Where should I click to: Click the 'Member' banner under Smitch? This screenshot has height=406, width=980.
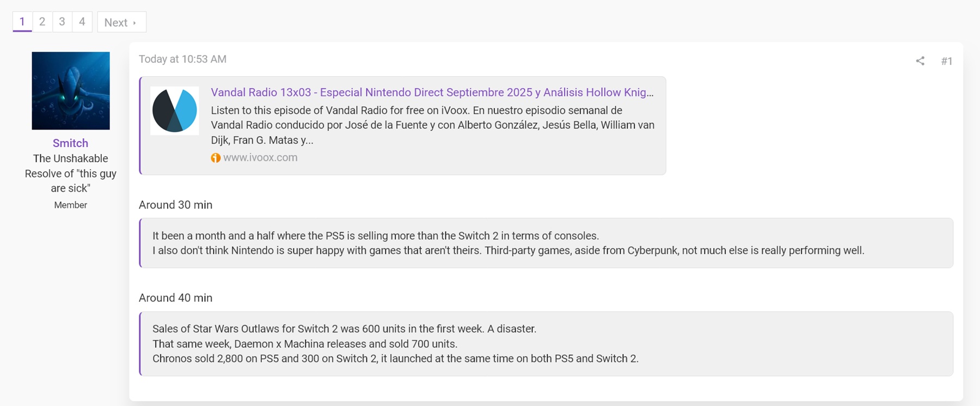coord(71,205)
